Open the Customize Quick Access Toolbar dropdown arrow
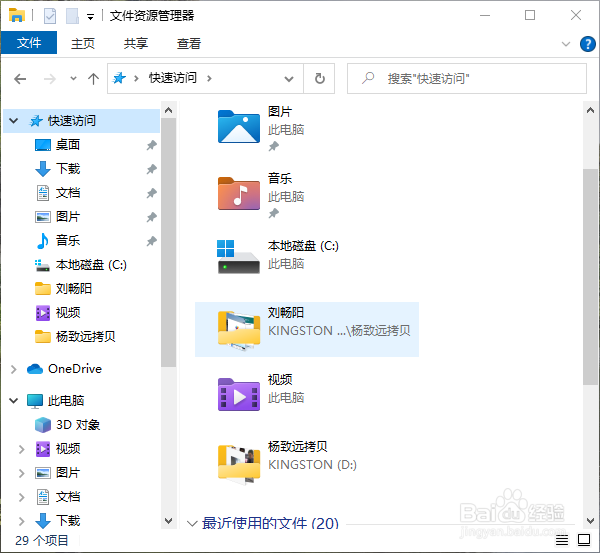Image resolution: width=600 pixels, height=553 pixels. point(90,17)
